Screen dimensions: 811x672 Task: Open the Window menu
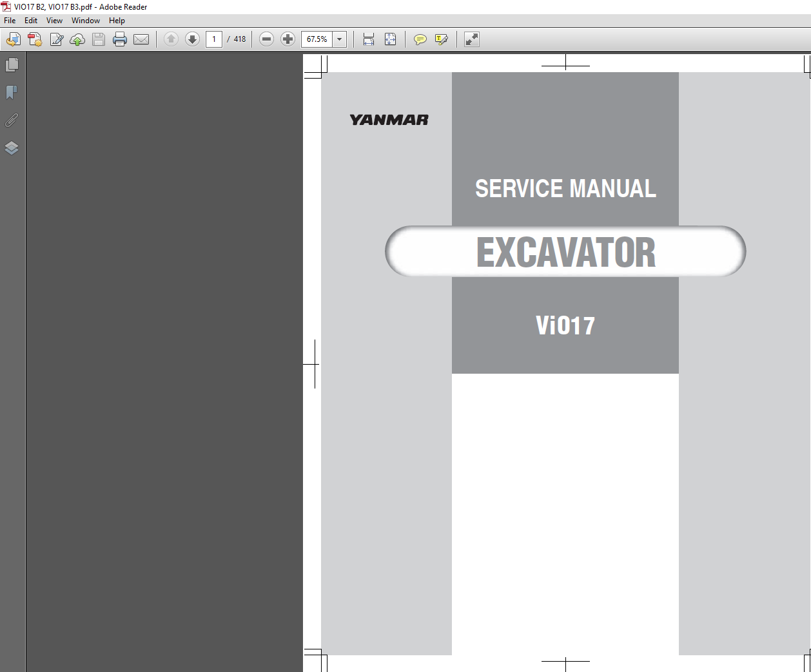(86, 21)
